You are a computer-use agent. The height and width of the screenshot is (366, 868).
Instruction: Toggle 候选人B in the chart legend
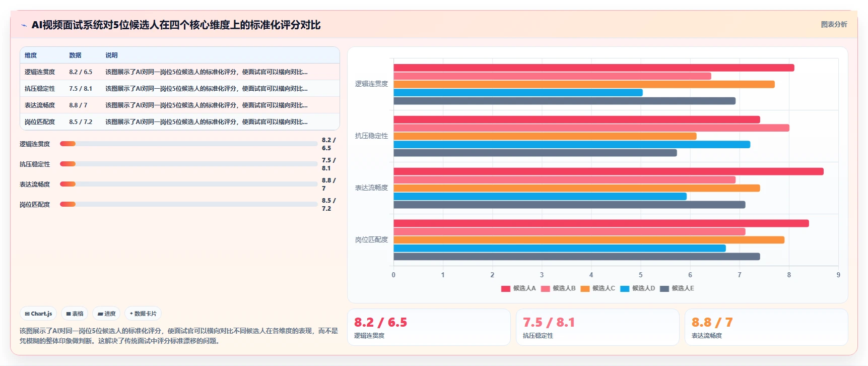[x=558, y=288]
